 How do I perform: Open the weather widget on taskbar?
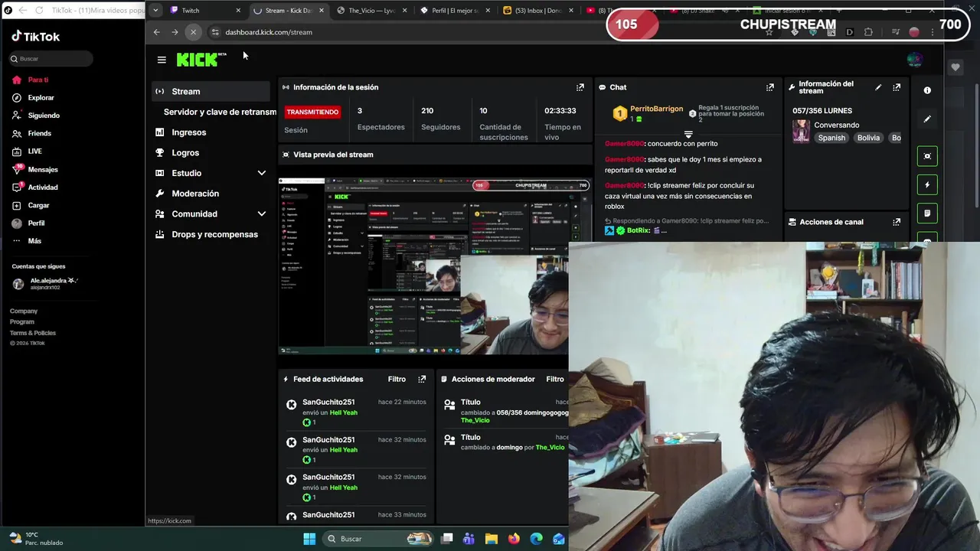click(35, 539)
